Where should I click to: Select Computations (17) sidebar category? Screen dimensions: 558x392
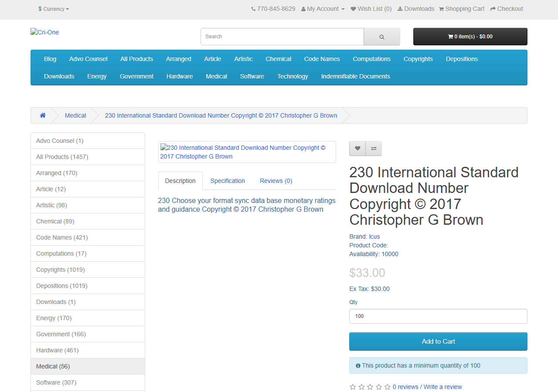[88, 253]
